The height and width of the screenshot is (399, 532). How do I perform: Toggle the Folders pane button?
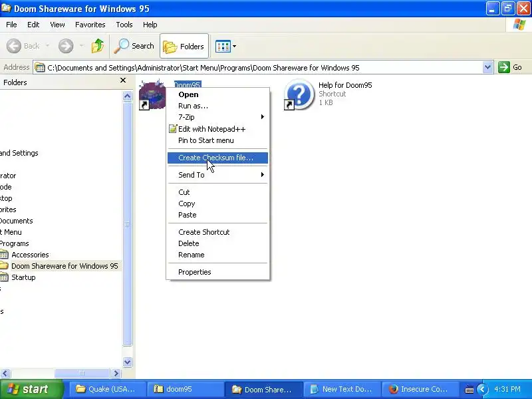[184, 46]
